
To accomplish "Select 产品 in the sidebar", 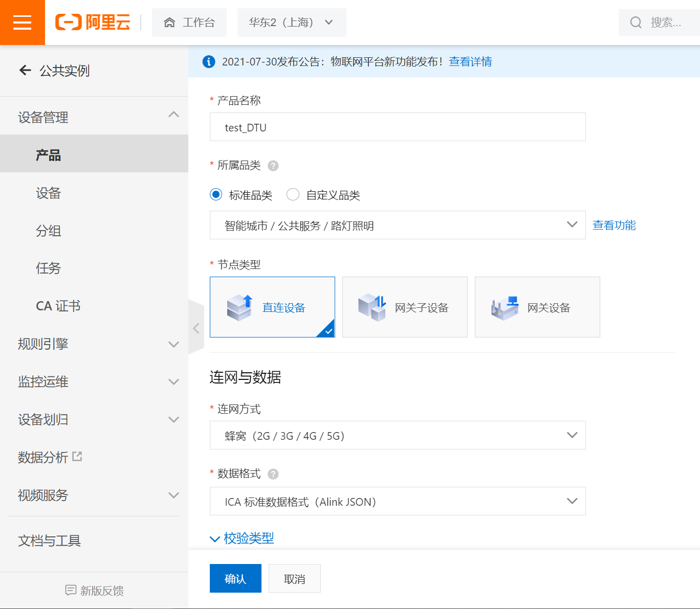I will (x=94, y=153).
